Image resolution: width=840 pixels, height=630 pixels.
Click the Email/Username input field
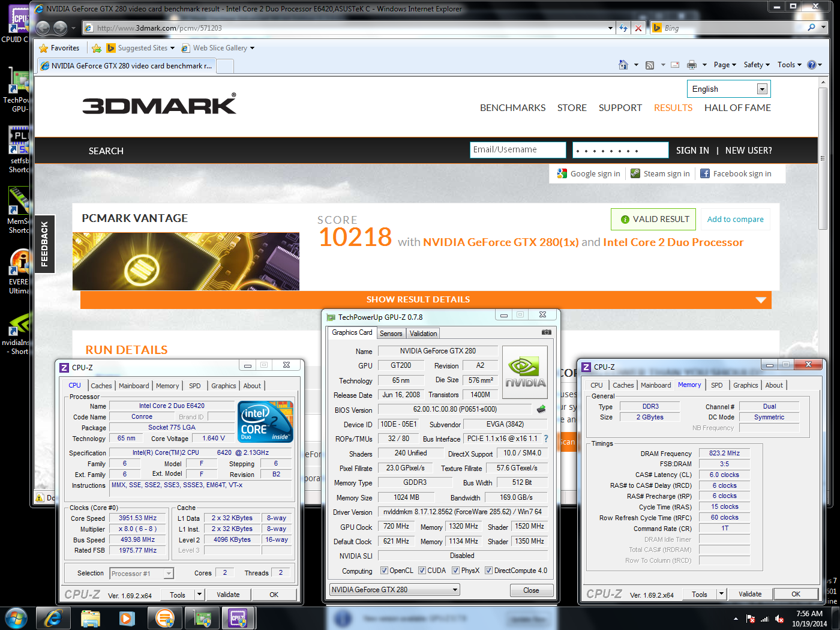point(518,150)
